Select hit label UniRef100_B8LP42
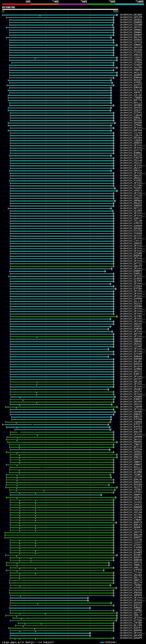This screenshot has width=146, height=644. [x=131, y=37]
